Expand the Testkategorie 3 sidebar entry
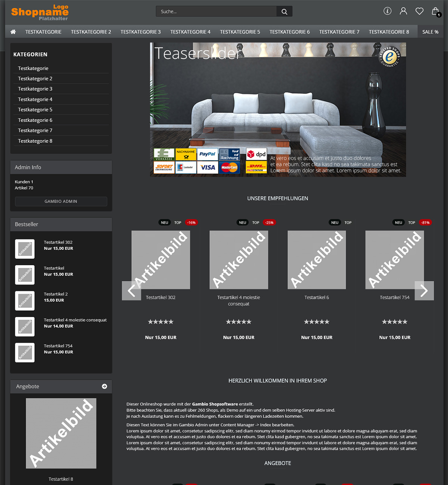Screen dimensions: 448x485 pyautogui.click(x=35, y=89)
